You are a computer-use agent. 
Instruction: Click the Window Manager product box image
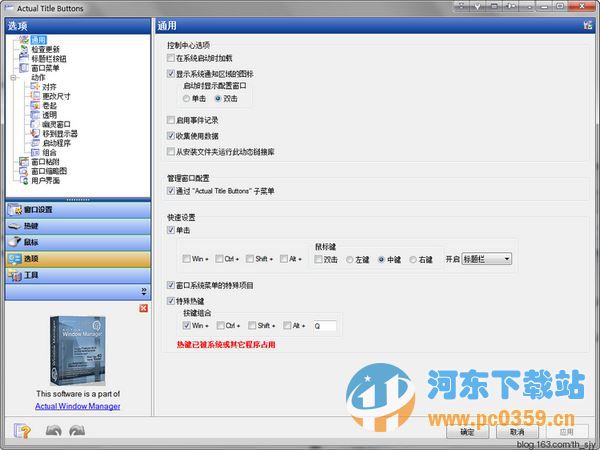78,351
